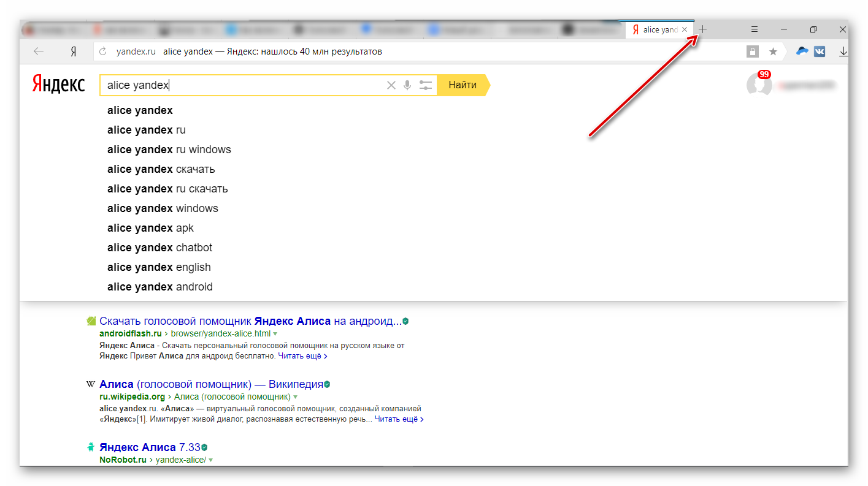868x486 pixels.
Task: Click the yandex.ru domain in address bar
Action: [136, 51]
